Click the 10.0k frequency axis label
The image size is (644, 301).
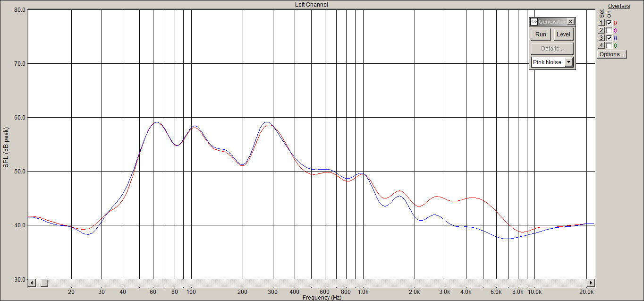[534, 292]
